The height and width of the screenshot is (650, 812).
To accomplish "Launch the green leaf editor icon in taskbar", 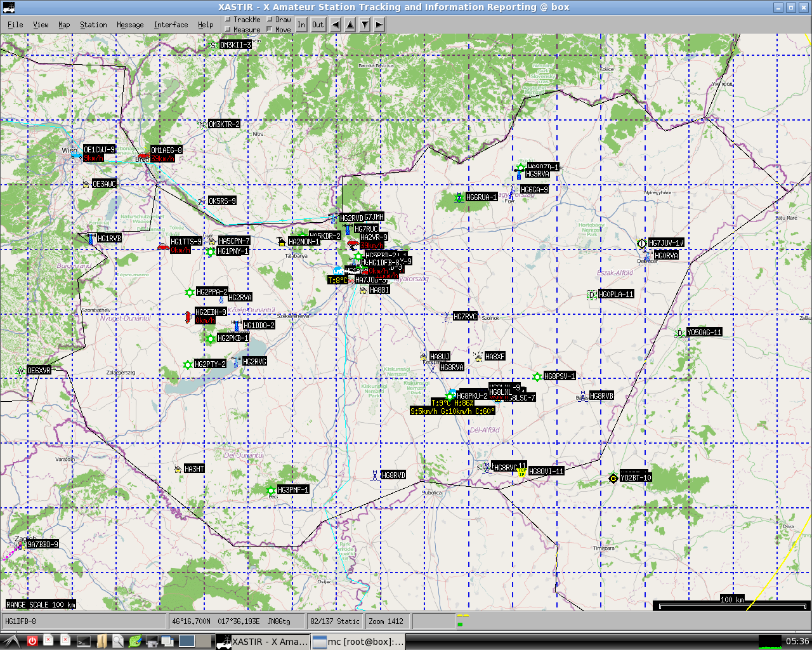I will pyautogui.click(x=135, y=642).
